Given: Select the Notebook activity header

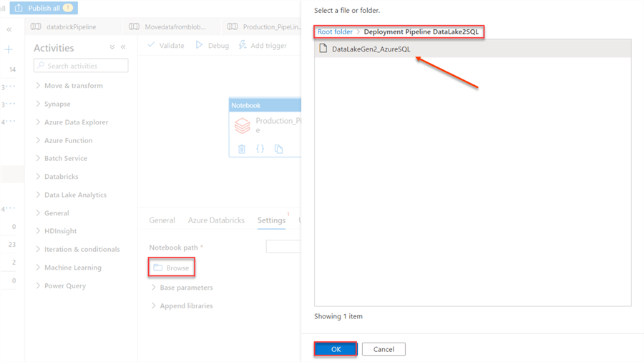Looking at the screenshot, I should pyautogui.click(x=265, y=105).
